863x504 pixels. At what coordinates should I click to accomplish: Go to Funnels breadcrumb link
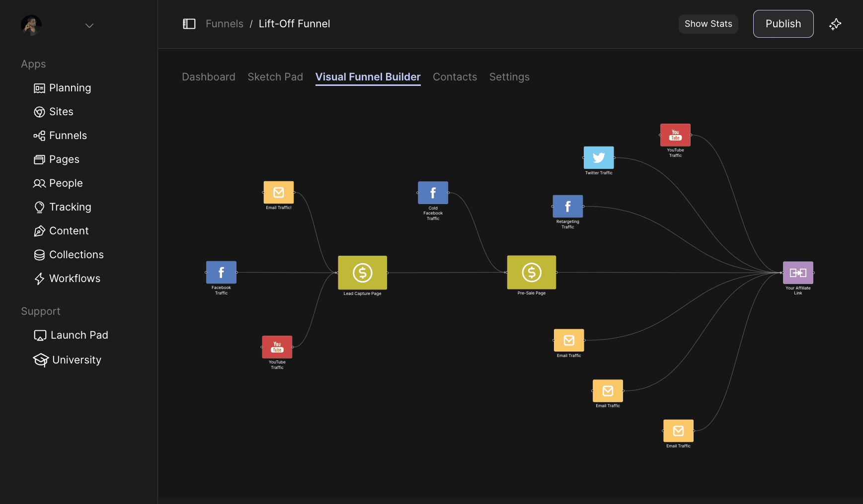pos(225,24)
